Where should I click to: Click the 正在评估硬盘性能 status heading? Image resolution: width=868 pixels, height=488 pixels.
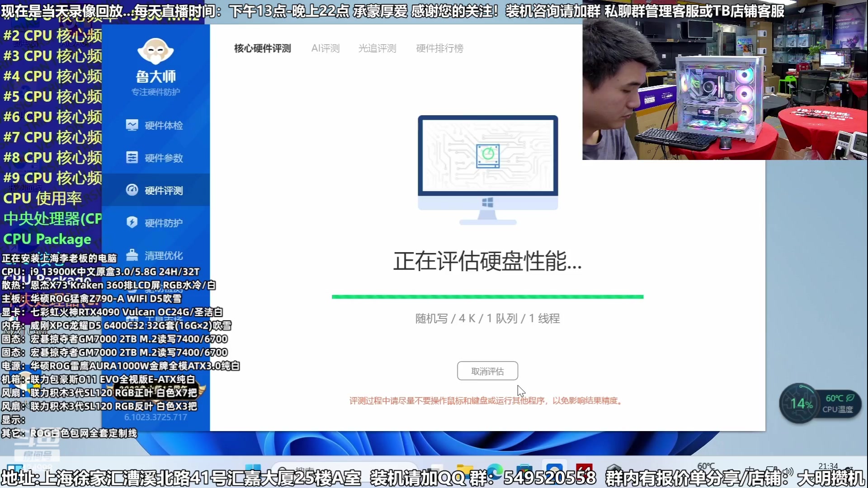pos(487,261)
